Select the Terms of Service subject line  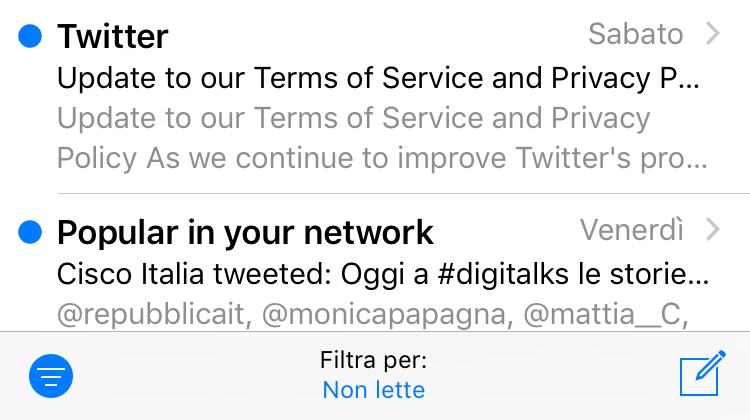click(370, 77)
